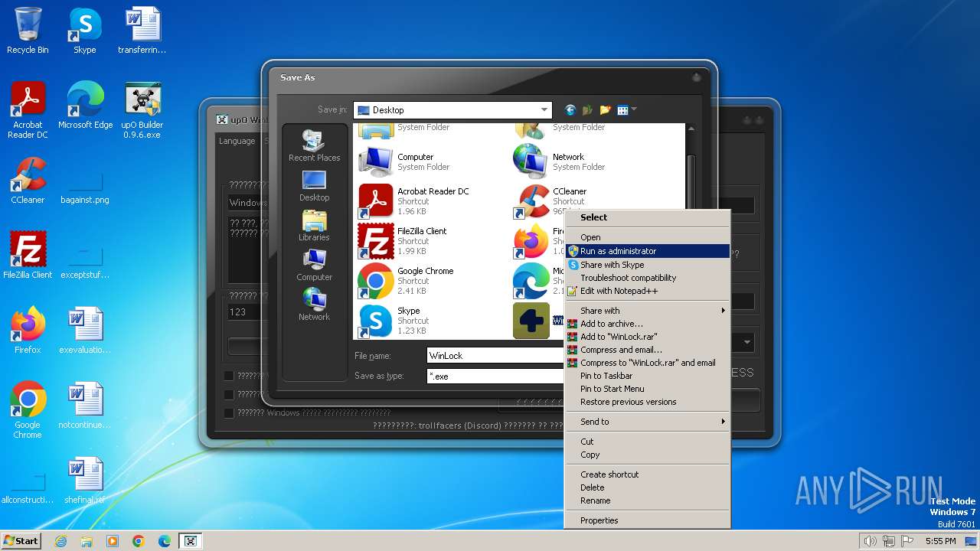Tick the last checkbox in upO window

[229, 412]
